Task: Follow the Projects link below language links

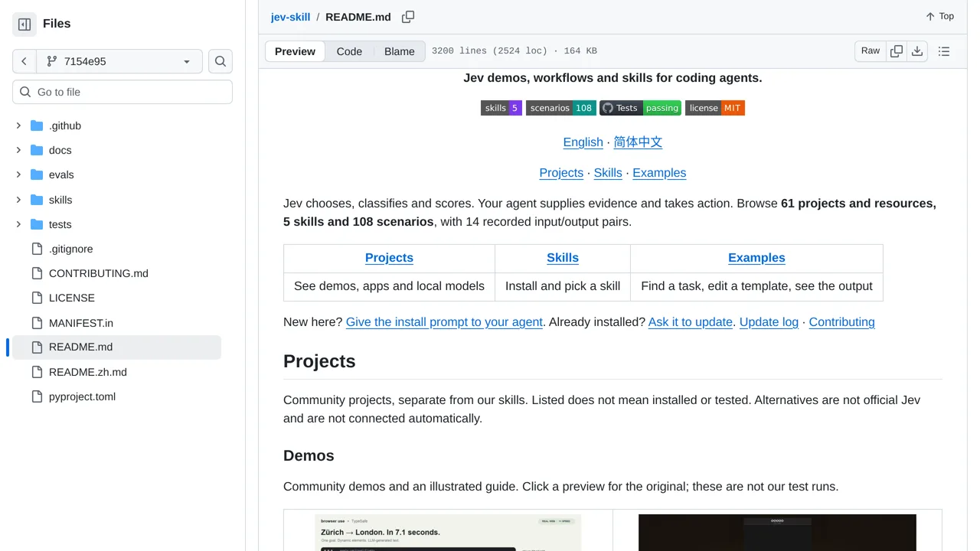Action: click(561, 173)
